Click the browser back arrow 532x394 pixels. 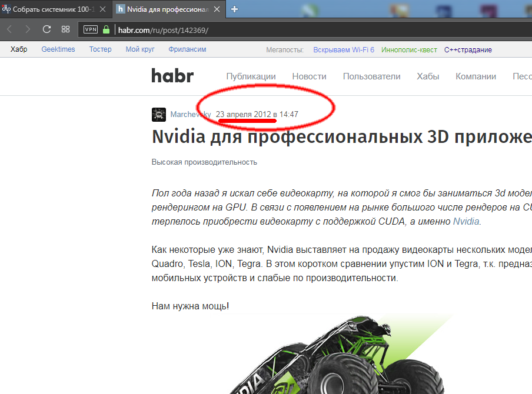[9, 29]
